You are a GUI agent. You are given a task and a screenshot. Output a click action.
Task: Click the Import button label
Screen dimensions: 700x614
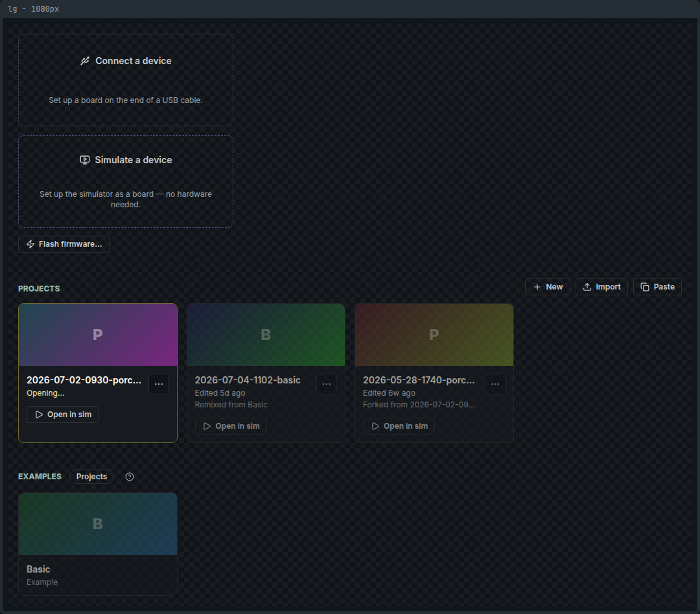coord(608,287)
